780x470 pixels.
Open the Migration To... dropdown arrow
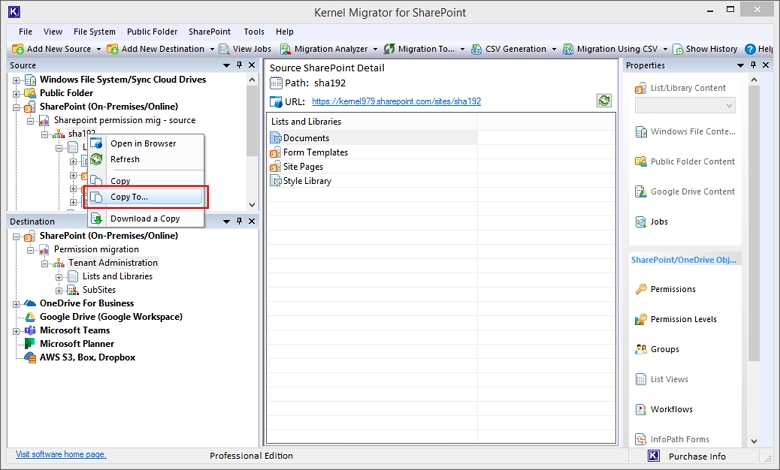(x=462, y=49)
